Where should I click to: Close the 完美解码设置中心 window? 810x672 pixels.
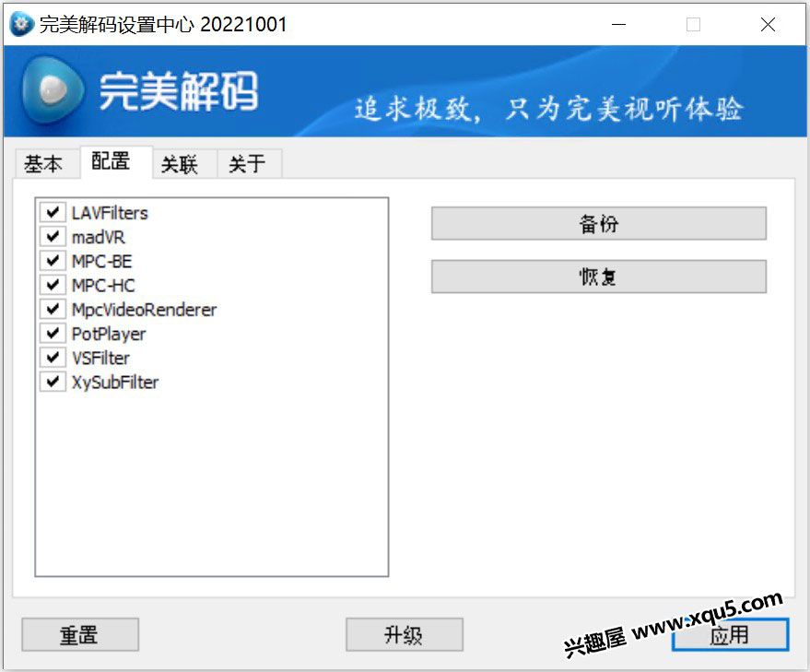[x=769, y=24]
